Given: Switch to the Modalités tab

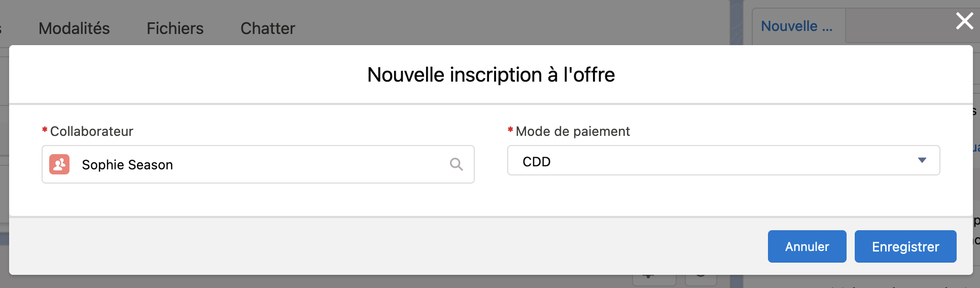Looking at the screenshot, I should [x=74, y=28].
